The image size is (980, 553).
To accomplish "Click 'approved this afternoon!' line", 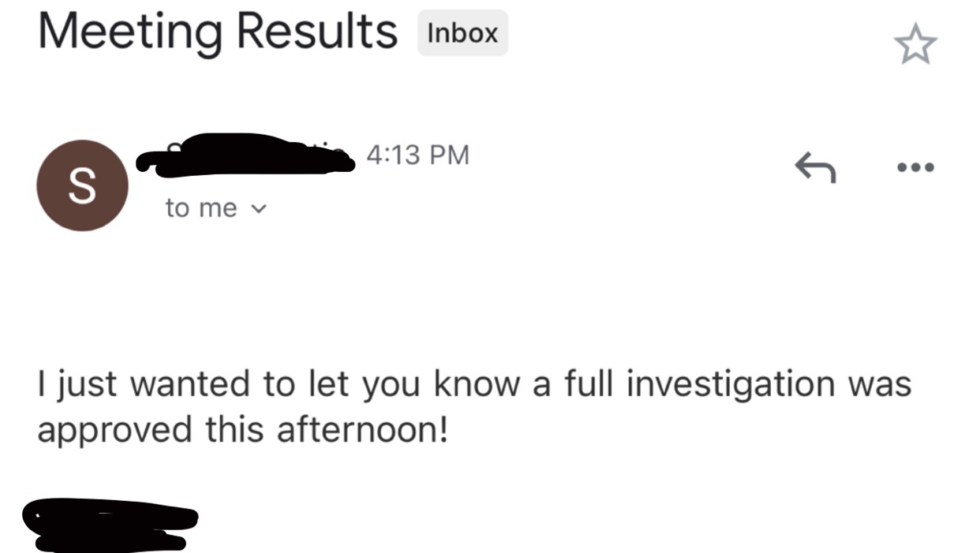I will [242, 431].
